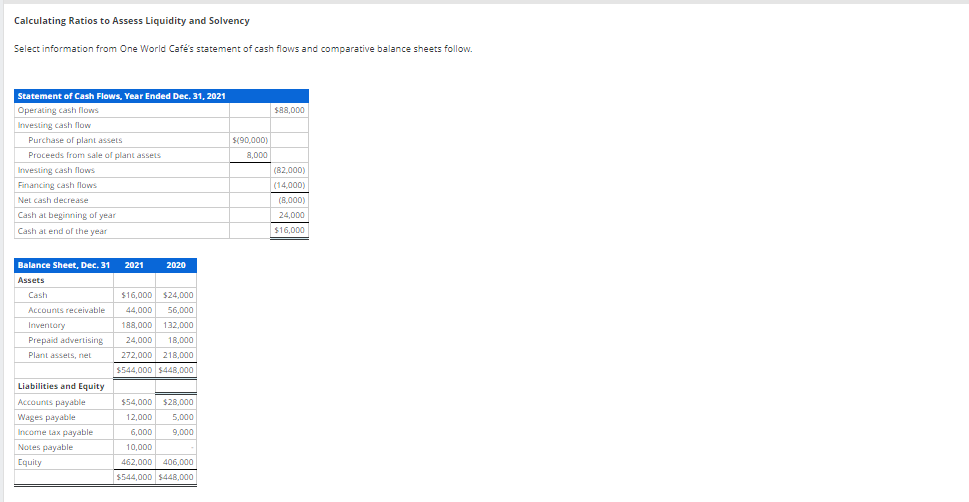The height and width of the screenshot is (502, 969).
Task: Click the 'Income tax payable' row label
Action: point(56,433)
